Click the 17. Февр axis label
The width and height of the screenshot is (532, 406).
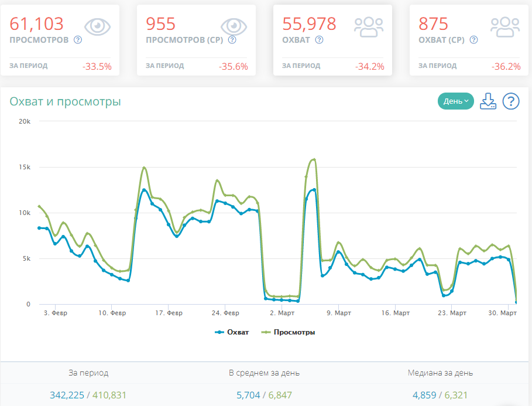coord(169,313)
